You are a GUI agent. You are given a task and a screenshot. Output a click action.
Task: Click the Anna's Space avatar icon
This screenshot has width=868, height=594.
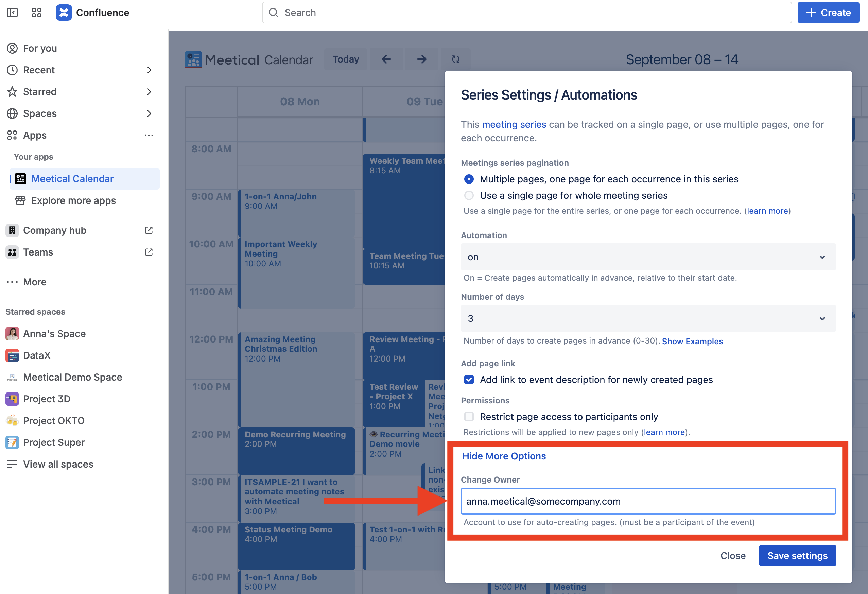click(12, 334)
